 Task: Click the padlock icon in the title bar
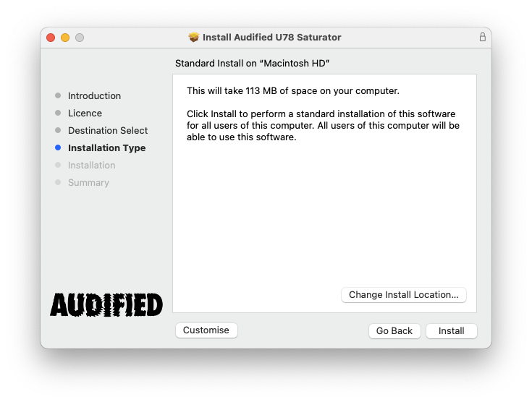(x=482, y=37)
